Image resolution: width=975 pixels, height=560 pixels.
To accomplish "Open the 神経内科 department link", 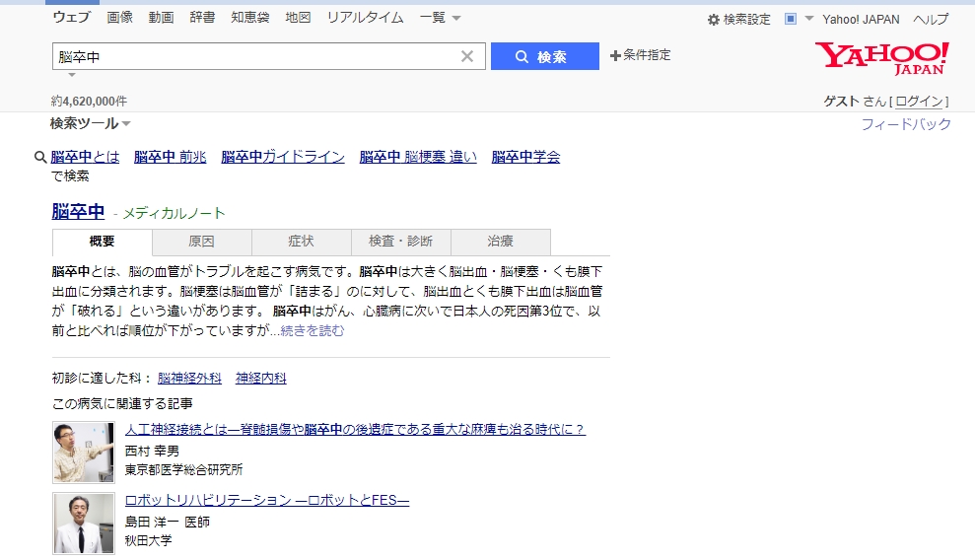I will [260, 378].
